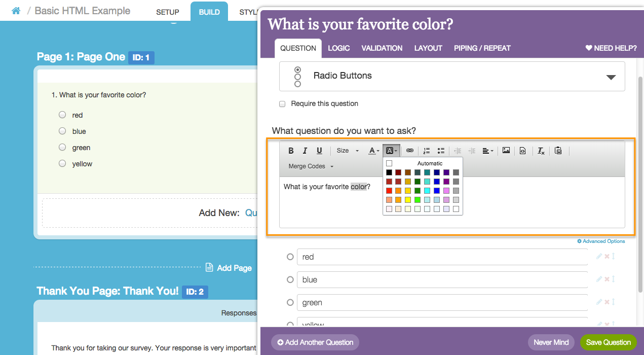Select the red radio option in preview

[62, 115]
